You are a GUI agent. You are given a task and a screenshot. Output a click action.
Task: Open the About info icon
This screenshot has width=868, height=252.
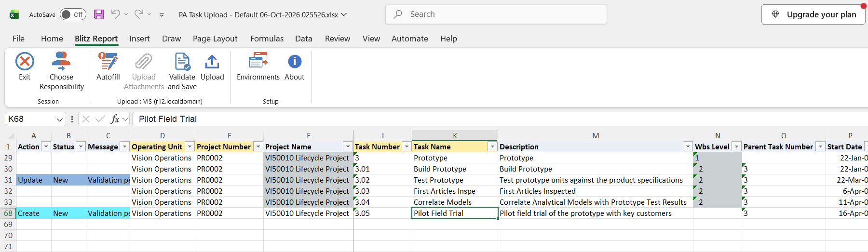tap(295, 62)
